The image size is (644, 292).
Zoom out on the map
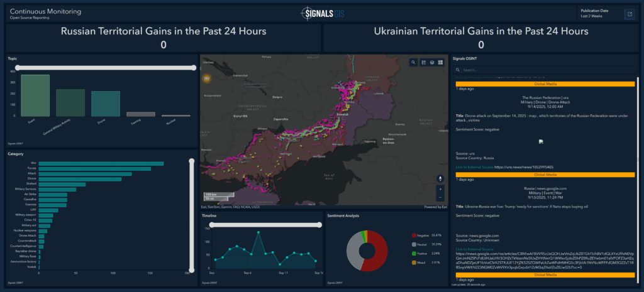[x=440, y=197]
